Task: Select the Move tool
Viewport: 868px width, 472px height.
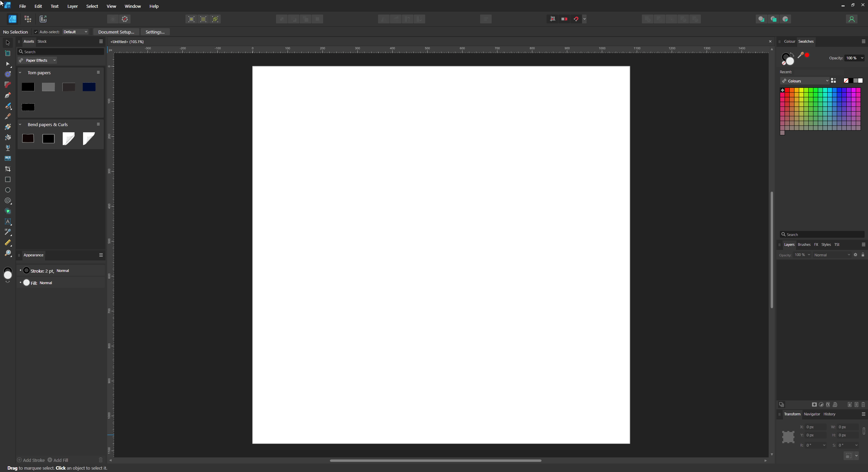Action: (x=8, y=43)
